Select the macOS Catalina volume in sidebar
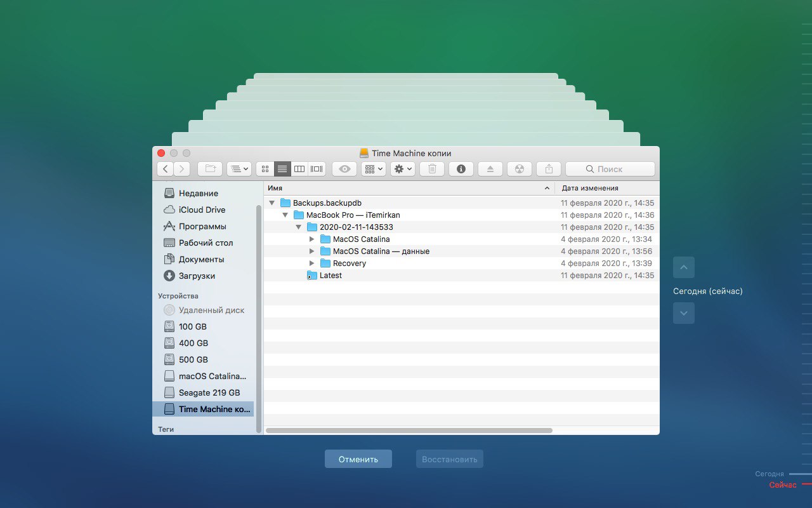Image resolution: width=812 pixels, height=508 pixels. click(204, 376)
